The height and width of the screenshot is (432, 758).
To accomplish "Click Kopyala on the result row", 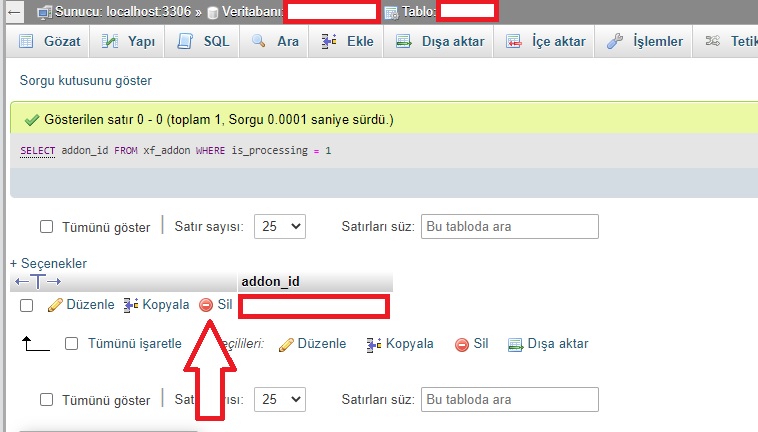I will pyautogui.click(x=156, y=305).
